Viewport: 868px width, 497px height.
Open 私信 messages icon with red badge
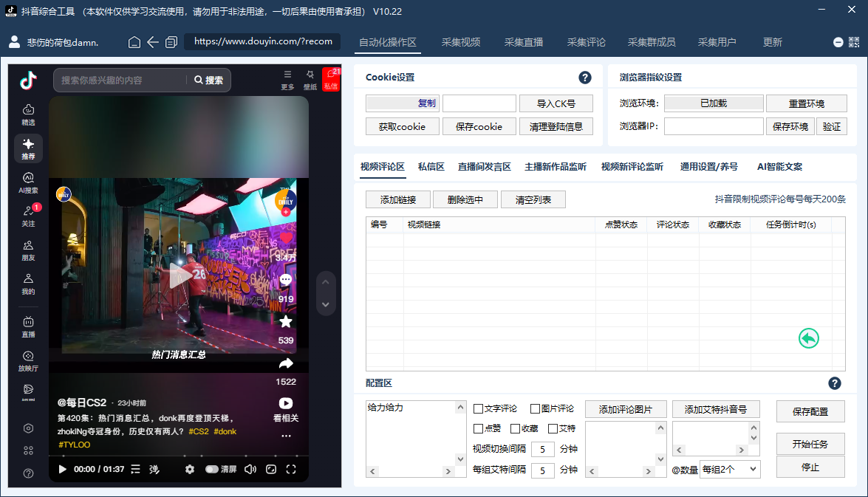point(330,79)
